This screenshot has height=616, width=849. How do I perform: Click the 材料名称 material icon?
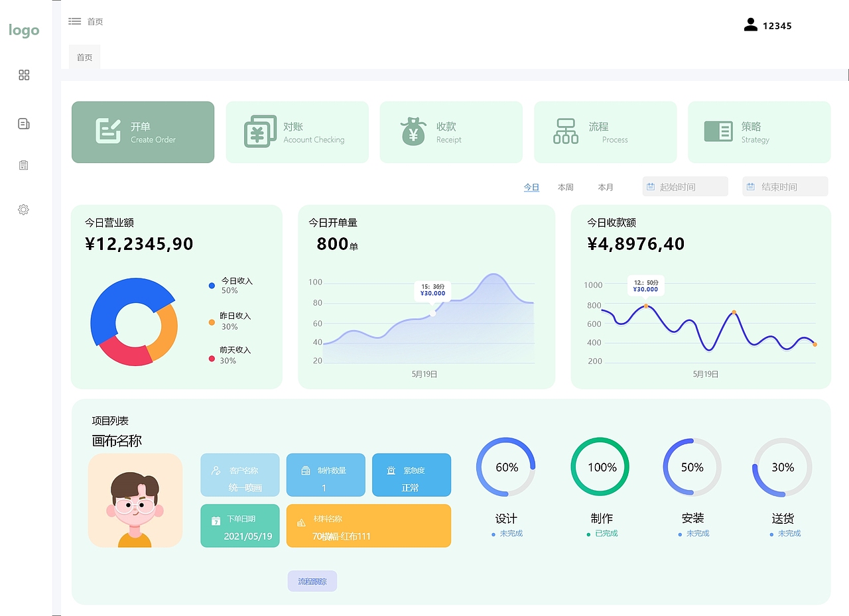click(301, 522)
